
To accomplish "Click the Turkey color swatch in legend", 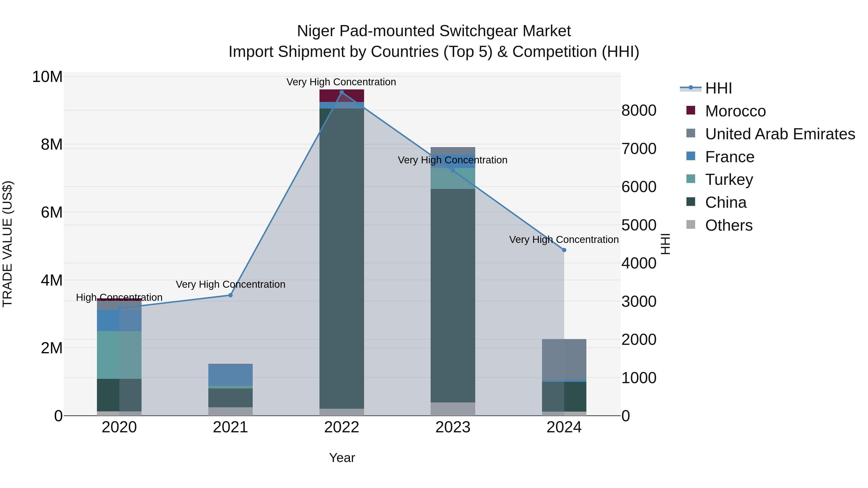I will tap(691, 179).
